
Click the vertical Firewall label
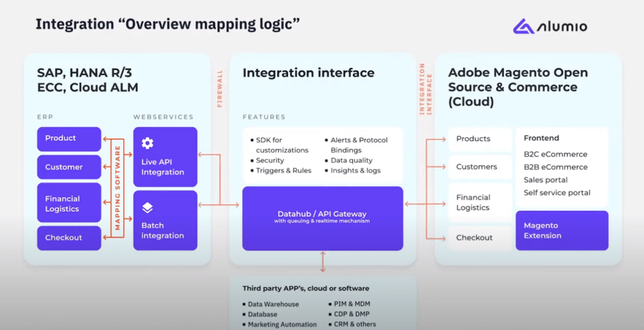[220, 89]
